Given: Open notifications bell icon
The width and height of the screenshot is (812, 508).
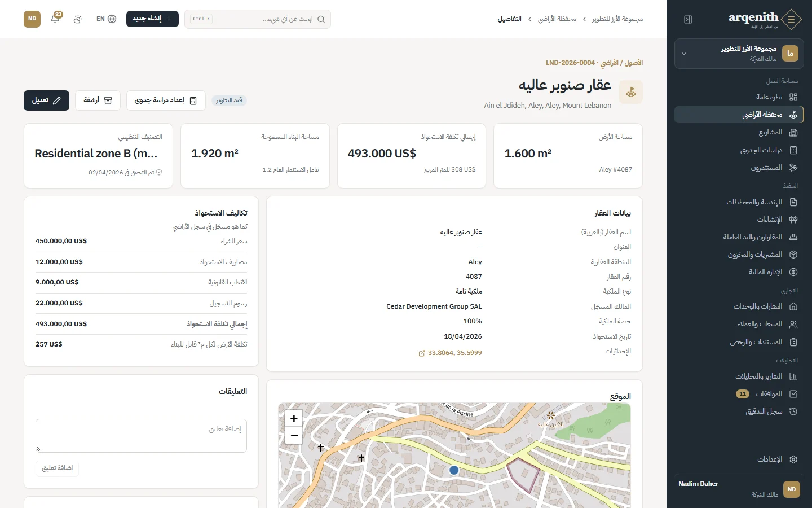Looking at the screenshot, I should 55,19.
